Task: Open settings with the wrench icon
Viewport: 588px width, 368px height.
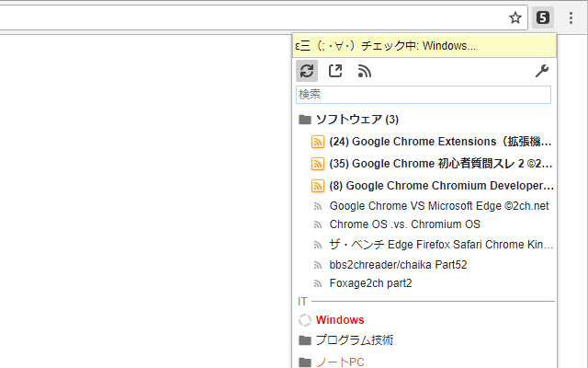Action: [x=542, y=71]
